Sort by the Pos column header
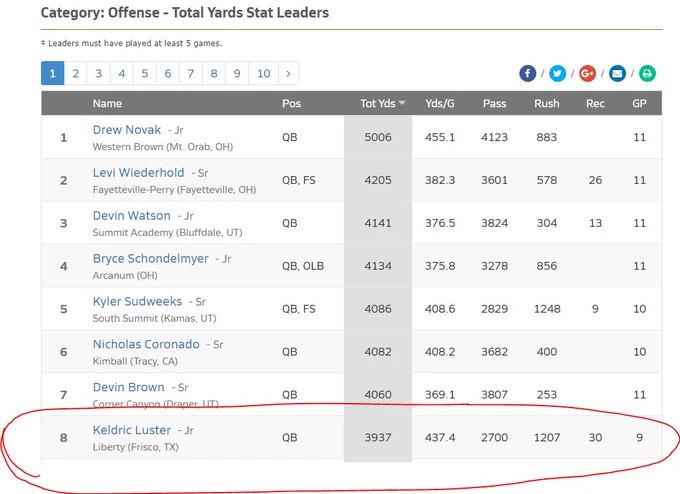The width and height of the screenshot is (680, 494). 291,103
